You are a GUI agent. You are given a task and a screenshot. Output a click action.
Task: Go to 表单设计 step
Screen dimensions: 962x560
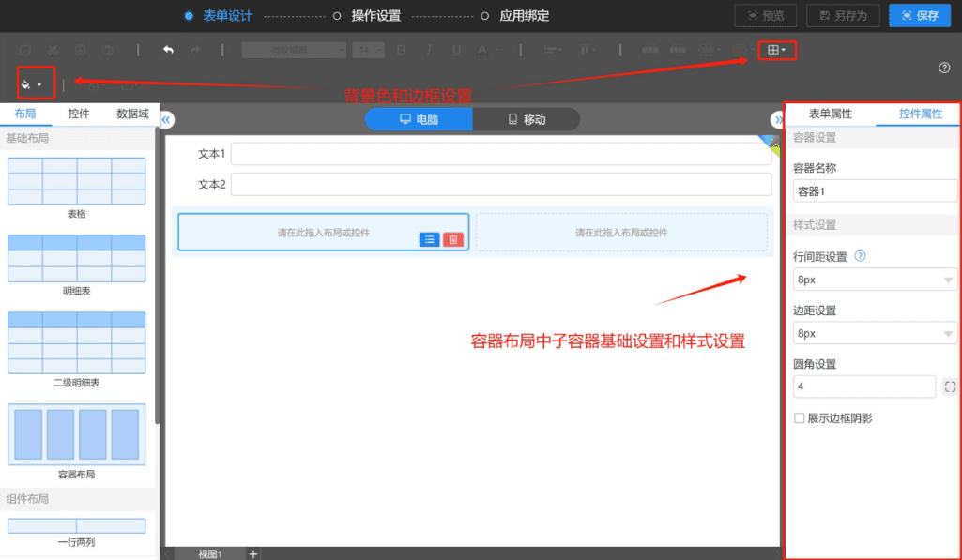[228, 16]
